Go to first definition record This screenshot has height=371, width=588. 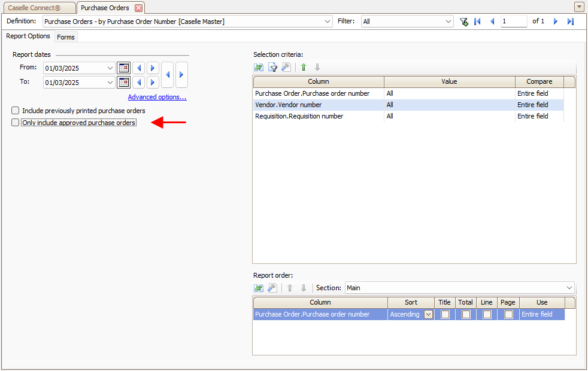pos(477,22)
